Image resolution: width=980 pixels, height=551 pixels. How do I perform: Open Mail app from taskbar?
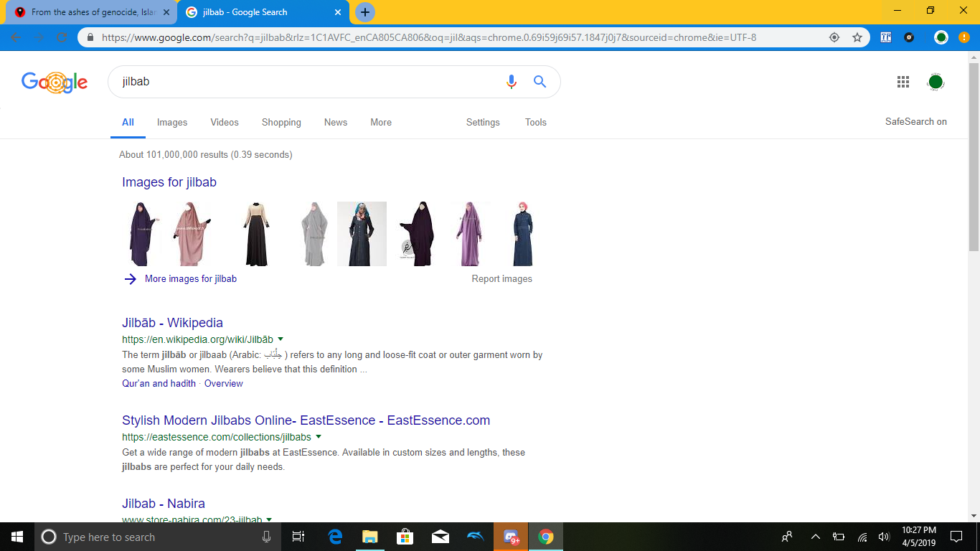(440, 537)
